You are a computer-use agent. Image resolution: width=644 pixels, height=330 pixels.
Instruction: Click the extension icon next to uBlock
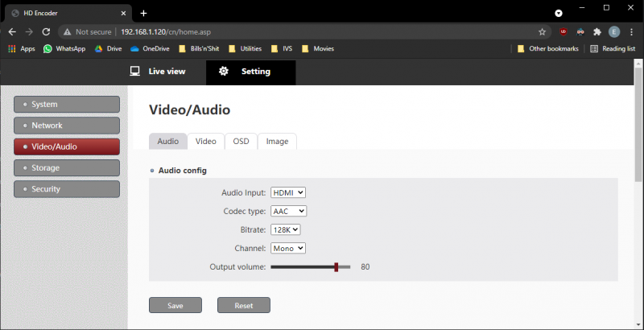point(580,31)
